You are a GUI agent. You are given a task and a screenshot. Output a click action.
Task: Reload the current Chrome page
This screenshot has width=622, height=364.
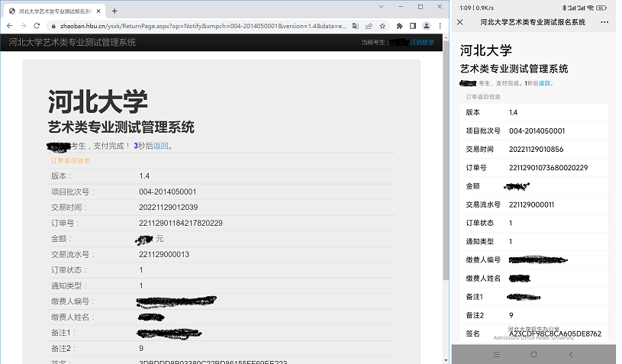point(37,26)
